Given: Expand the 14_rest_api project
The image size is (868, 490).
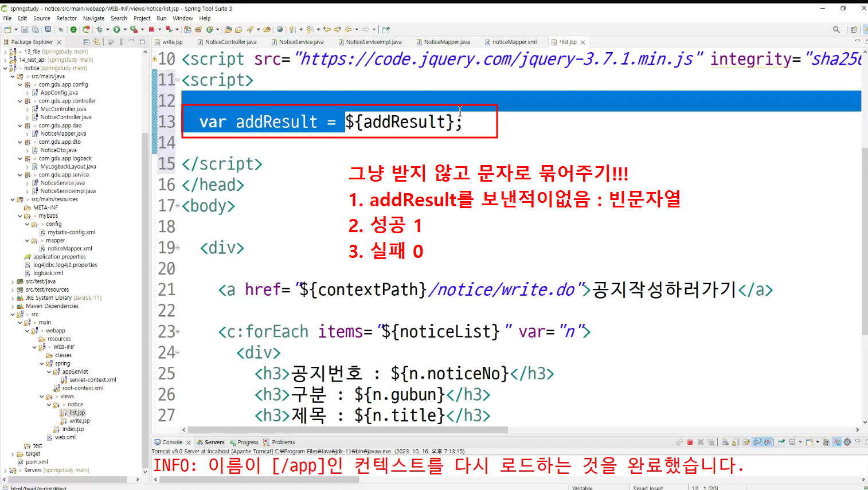Looking at the screenshot, I should click(x=5, y=60).
